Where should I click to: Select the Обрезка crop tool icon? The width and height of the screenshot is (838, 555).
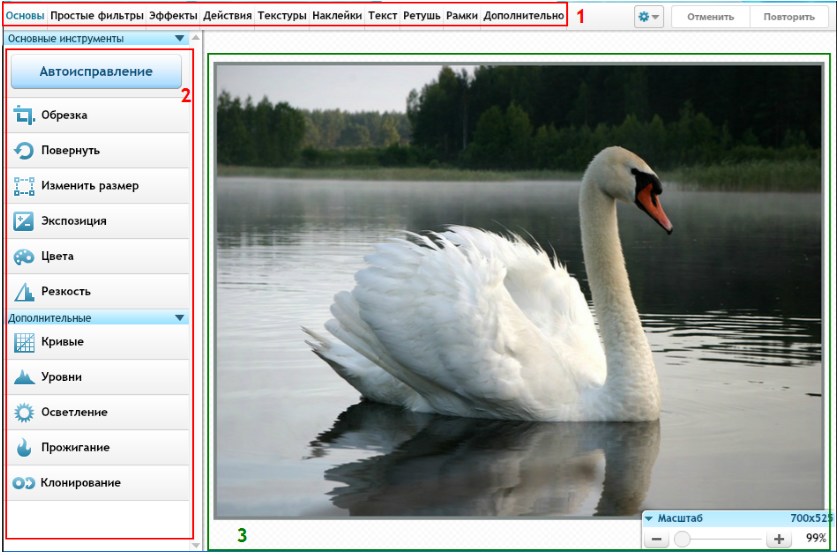(24, 115)
